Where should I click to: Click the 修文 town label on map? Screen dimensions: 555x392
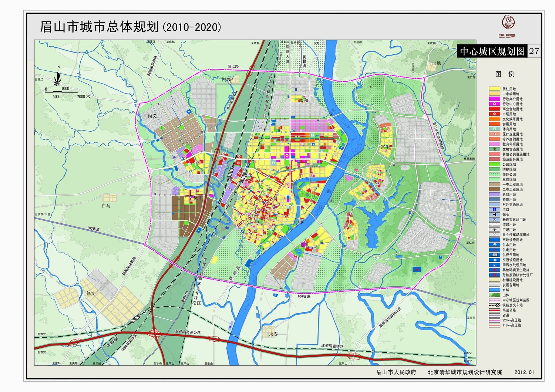91,293
